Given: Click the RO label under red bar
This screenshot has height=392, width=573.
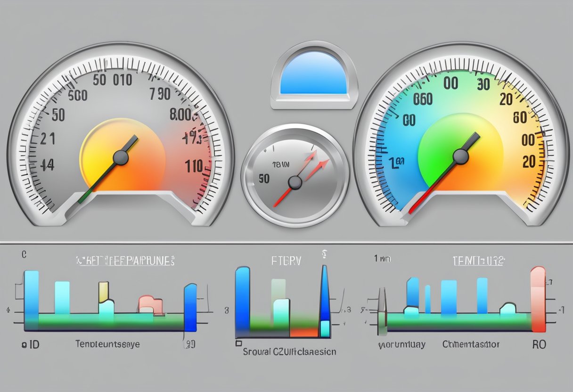Looking at the screenshot, I should 539,344.
